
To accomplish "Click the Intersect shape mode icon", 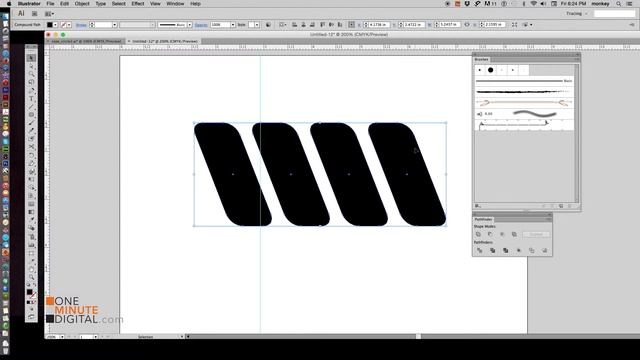I will pyautogui.click(x=502, y=234).
